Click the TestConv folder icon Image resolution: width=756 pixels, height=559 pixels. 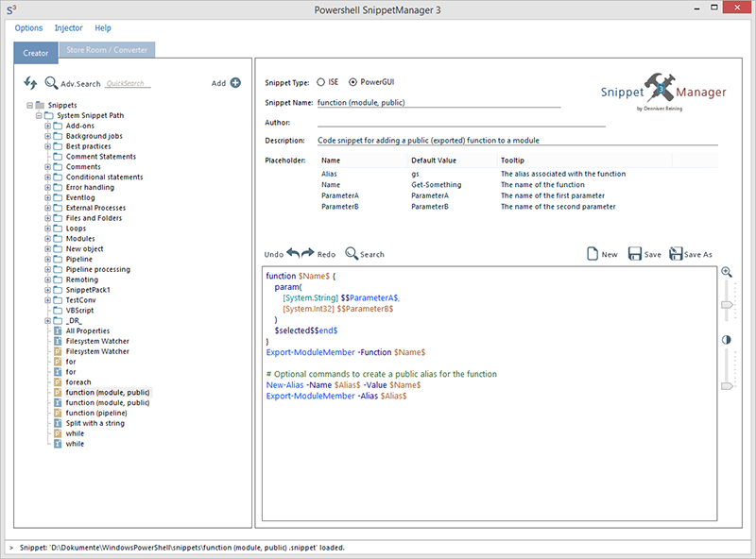[58, 300]
